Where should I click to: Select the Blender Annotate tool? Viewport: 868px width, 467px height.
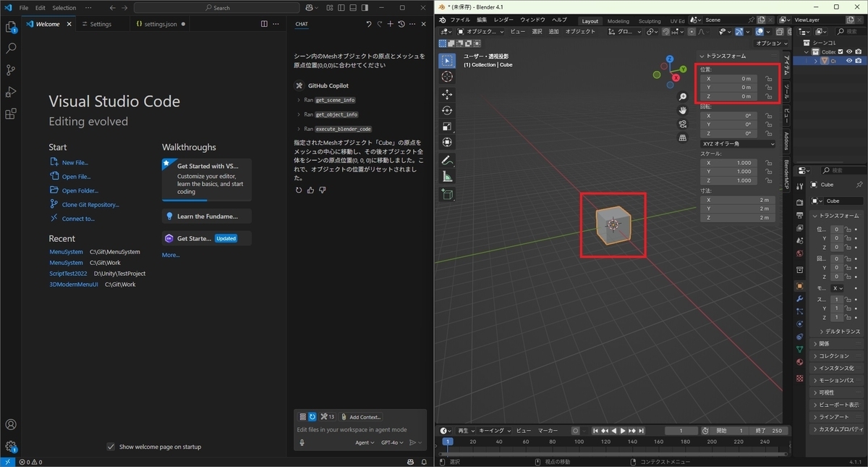[447, 160]
